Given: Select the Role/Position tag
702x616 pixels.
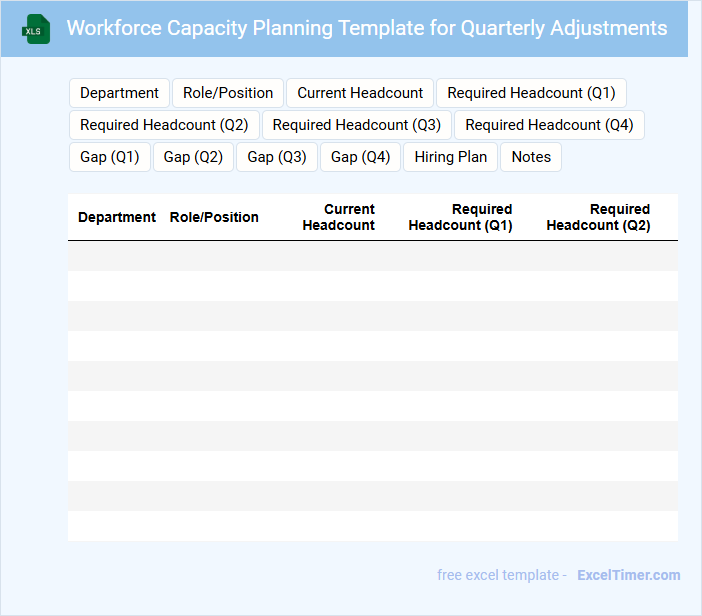Looking at the screenshot, I should [x=228, y=93].
